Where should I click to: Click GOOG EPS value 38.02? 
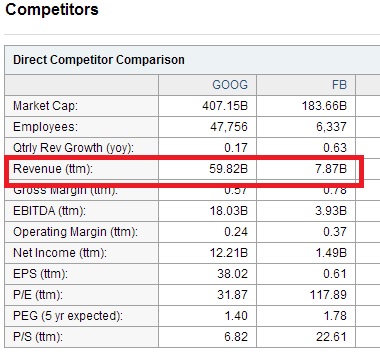point(232,274)
